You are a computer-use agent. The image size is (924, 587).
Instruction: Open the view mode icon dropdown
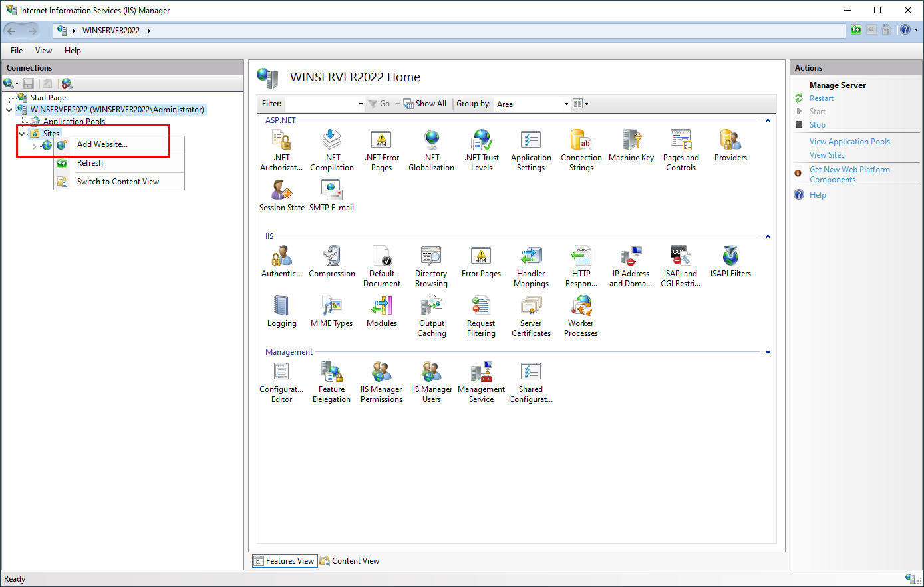[x=581, y=104]
